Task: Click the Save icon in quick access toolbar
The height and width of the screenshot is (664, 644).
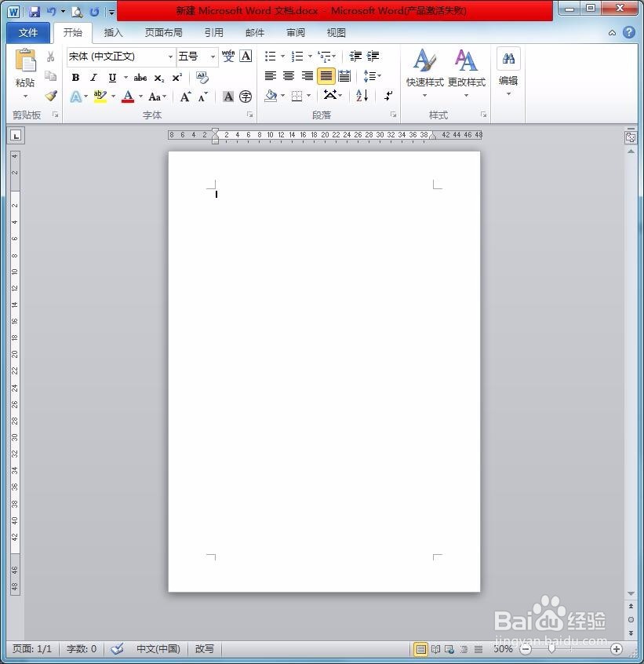Action: [35, 12]
